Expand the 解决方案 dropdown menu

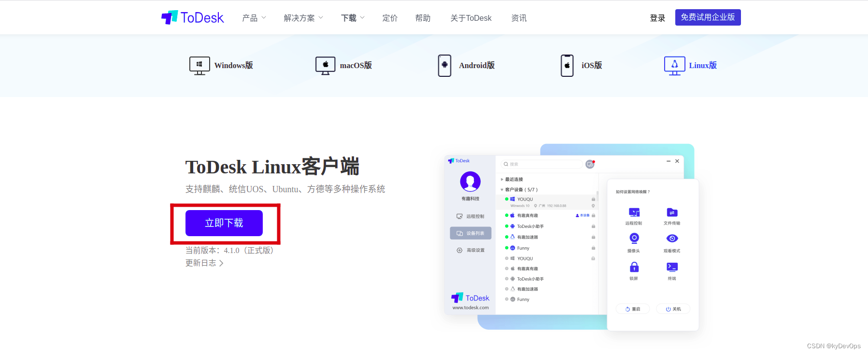coord(303,18)
